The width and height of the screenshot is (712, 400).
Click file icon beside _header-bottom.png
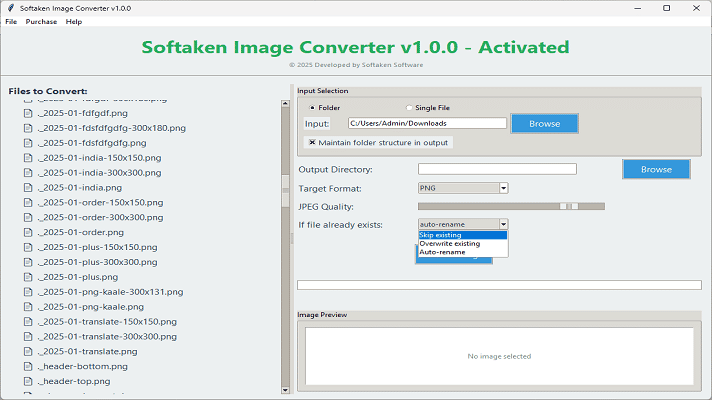28,366
